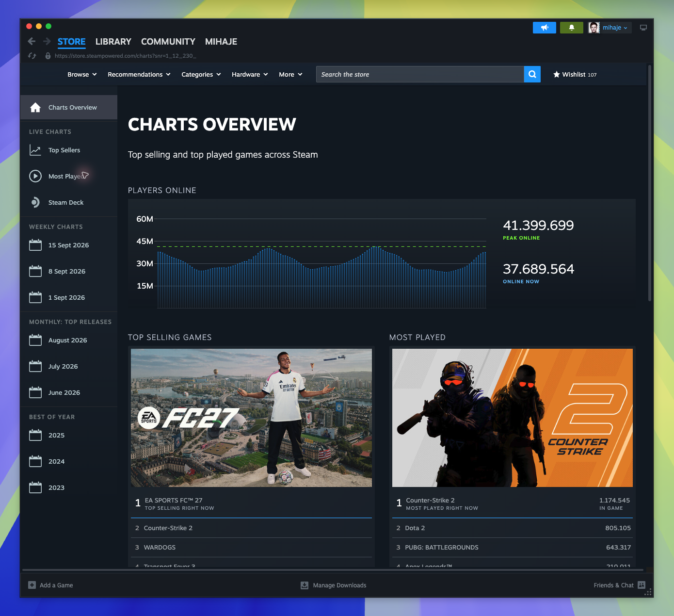Click the mihaje profile avatar
Screen dimensions: 674x616
click(594, 28)
